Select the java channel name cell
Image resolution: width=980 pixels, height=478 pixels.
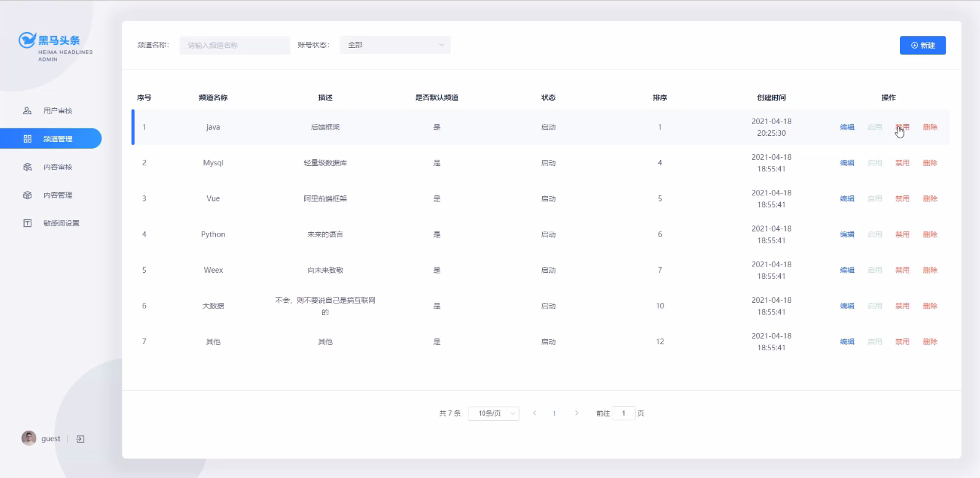coord(213,127)
